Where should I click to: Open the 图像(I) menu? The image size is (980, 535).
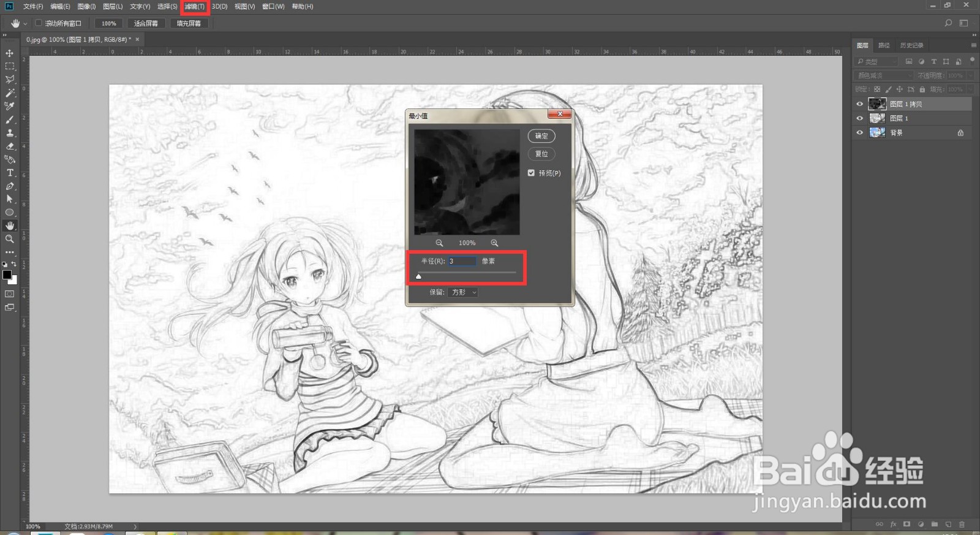tap(86, 6)
